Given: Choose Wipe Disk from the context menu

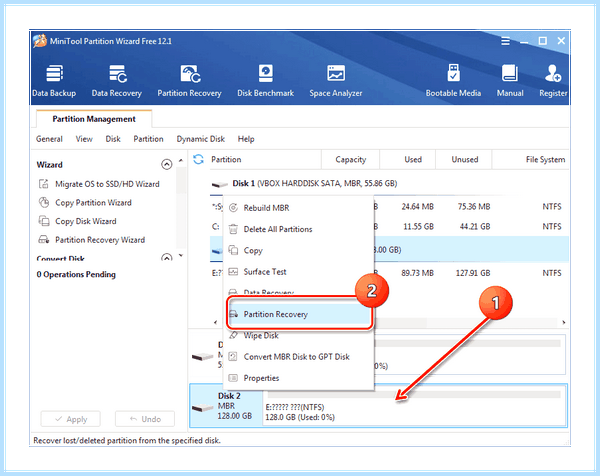Looking at the screenshot, I should 298,336.
